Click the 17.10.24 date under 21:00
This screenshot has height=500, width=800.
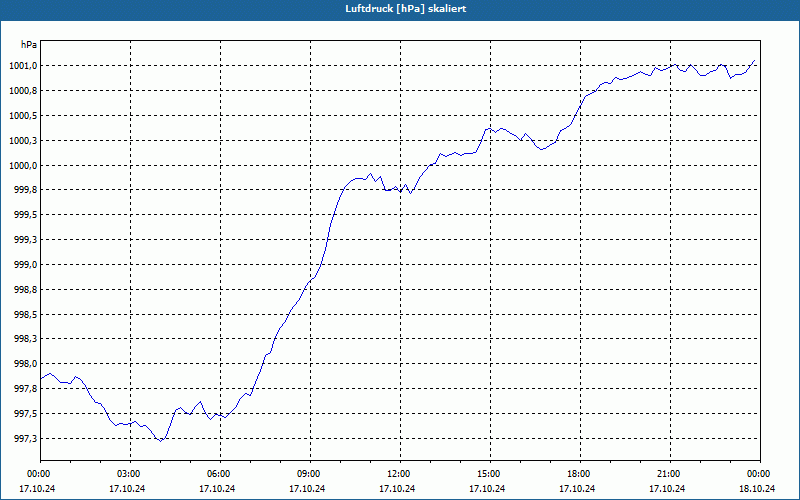click(x=667, y=489)
